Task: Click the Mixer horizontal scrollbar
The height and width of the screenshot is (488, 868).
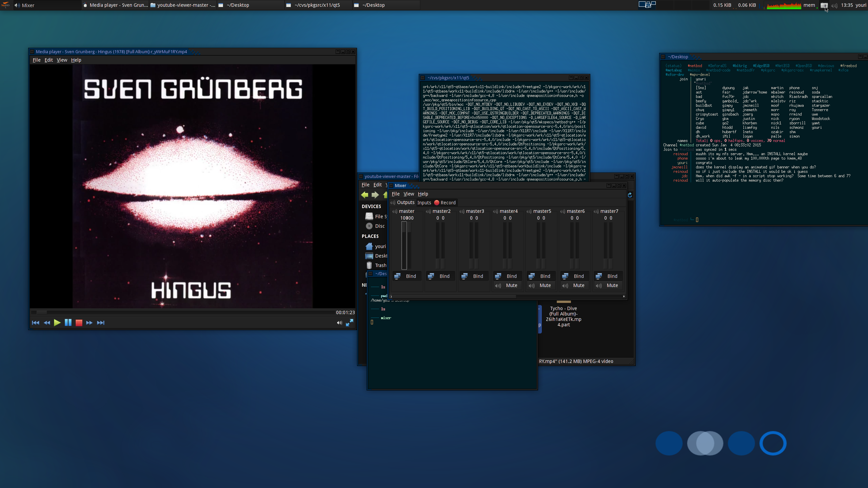Action: click(507, 297)
